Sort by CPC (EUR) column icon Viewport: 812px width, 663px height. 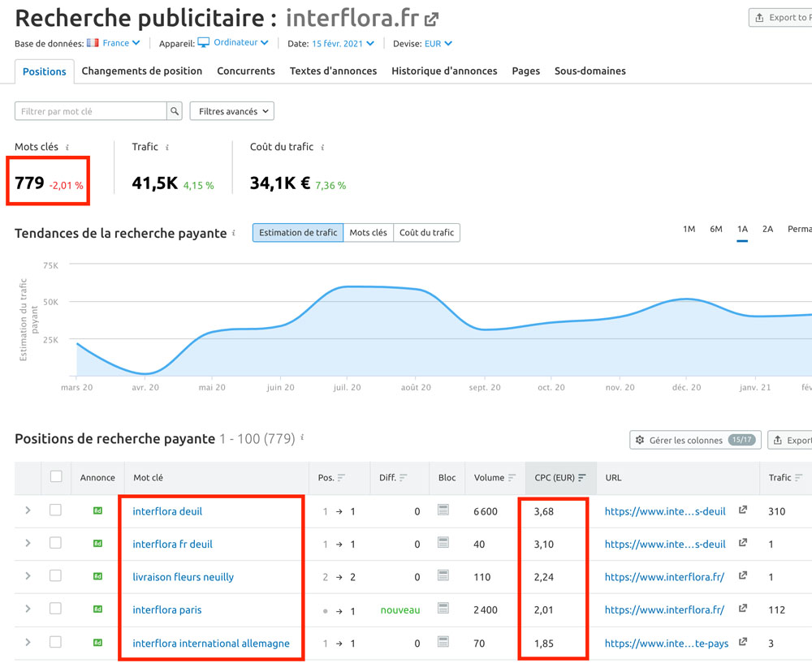click(x=582, y=478)
